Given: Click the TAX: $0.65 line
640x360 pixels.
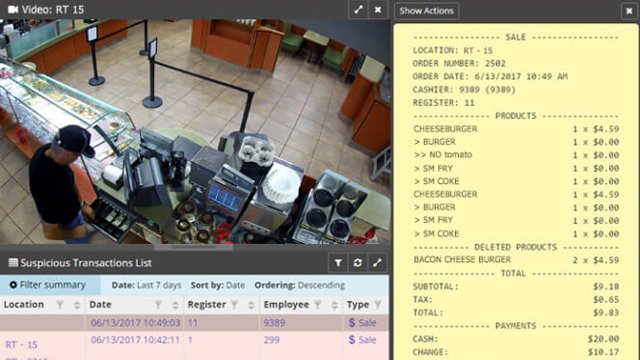Looking at the screenshot, I should [x=516, y=300].
